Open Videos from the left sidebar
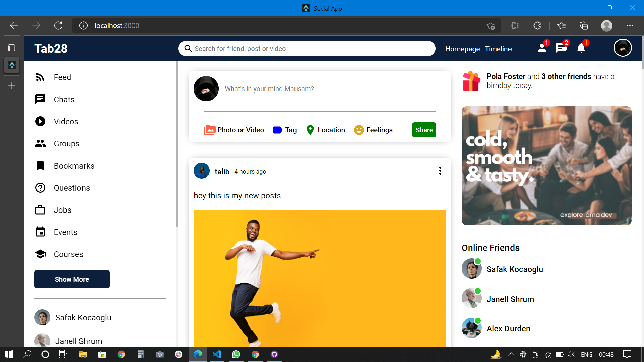The width and height of the screenshot is (644, 362). click(x=40, y=121)
